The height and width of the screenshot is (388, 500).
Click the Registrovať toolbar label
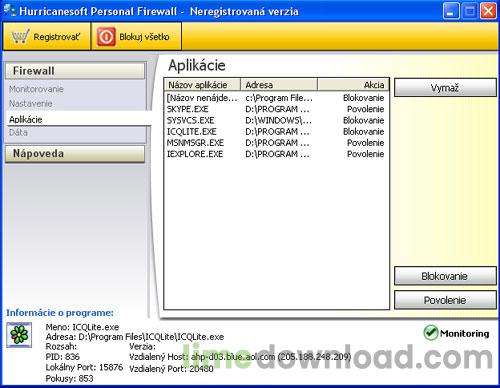tap(57, 37)
